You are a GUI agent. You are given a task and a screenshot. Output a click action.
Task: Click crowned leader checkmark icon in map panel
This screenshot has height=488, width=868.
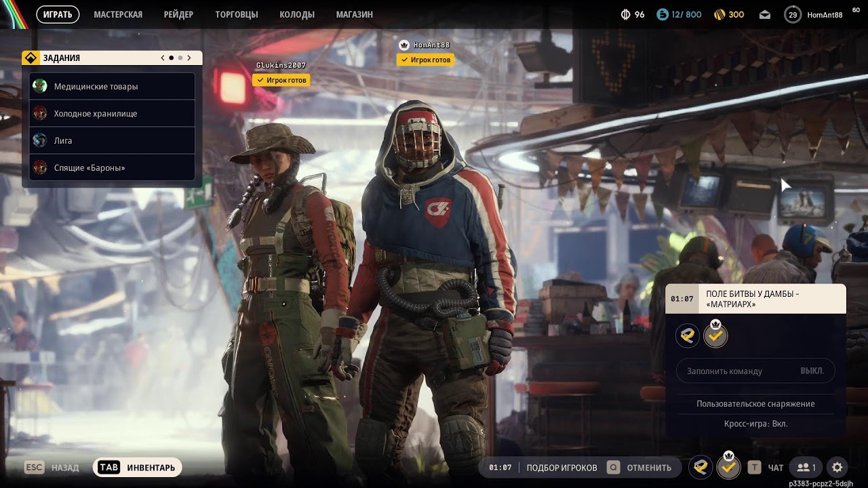point(715,335)
